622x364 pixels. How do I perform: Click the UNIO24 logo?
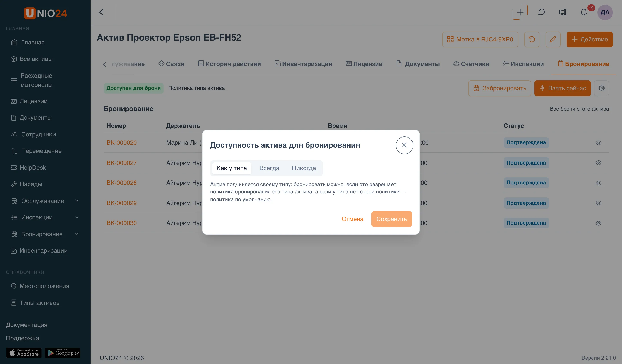(x=45, y=13)
